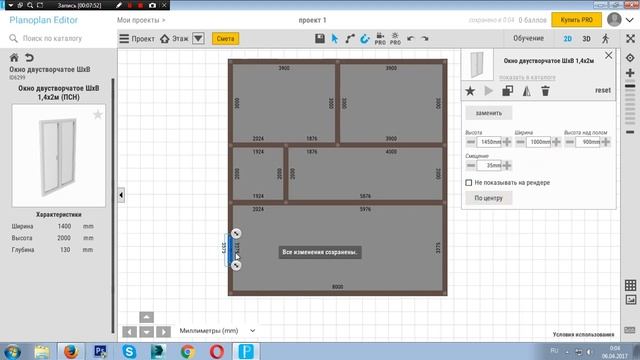Toggle the grid display icon
This screenshot has height=360, width=640.
[x=631, y=285]
